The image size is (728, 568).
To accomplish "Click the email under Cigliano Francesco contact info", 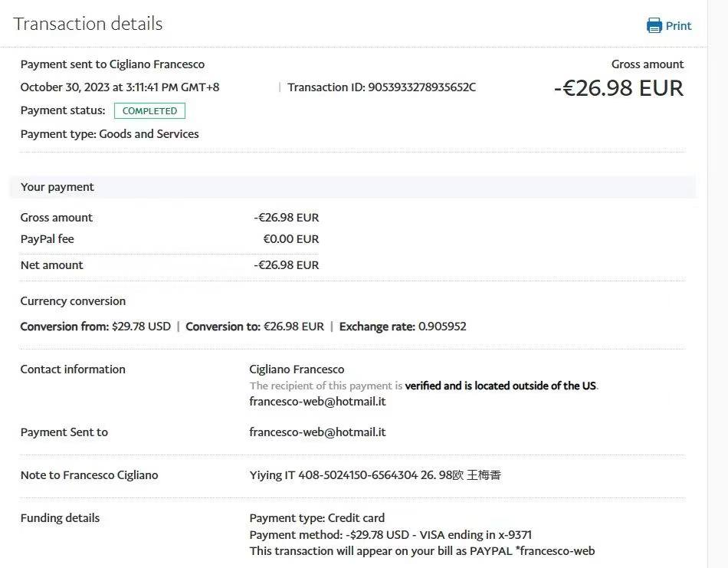I will click(317, 402).
